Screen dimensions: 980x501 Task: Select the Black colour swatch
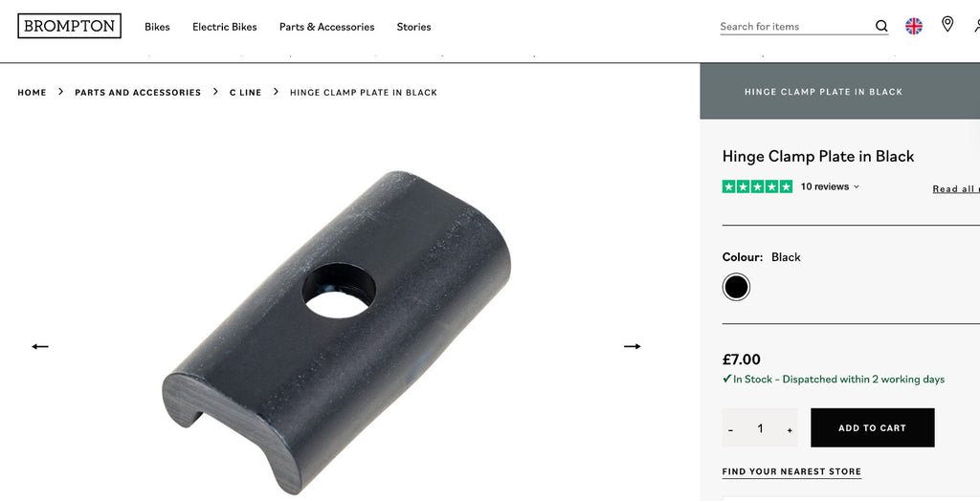(736, 287)
